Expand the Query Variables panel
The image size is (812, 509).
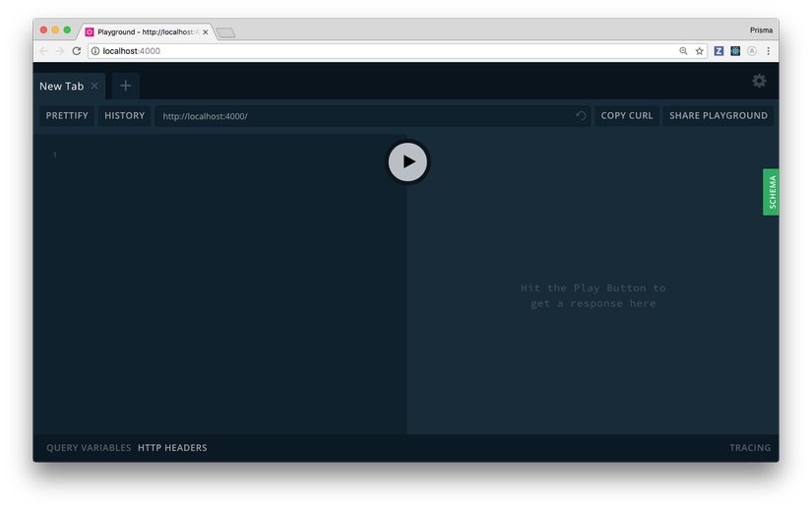(x=89, y=448)
